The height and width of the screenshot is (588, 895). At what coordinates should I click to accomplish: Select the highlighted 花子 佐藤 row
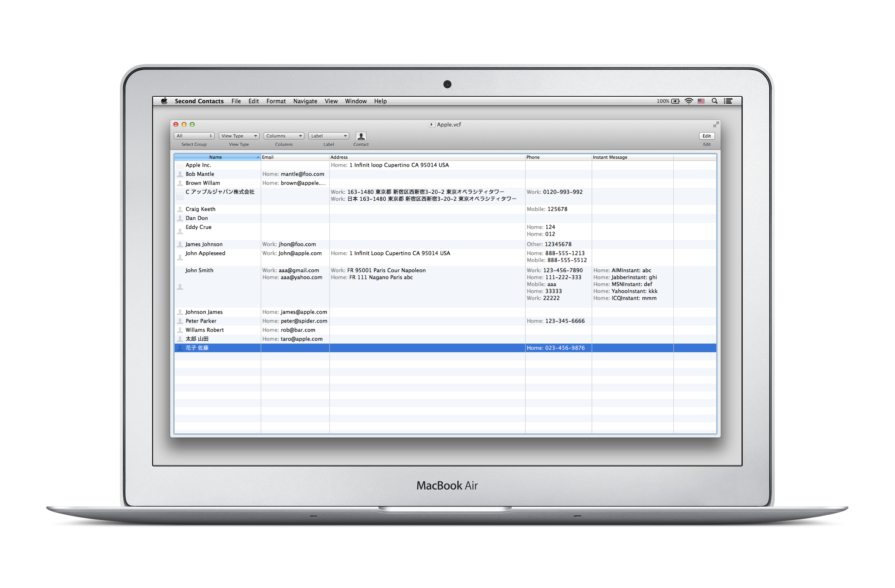(x=445, y=348)
